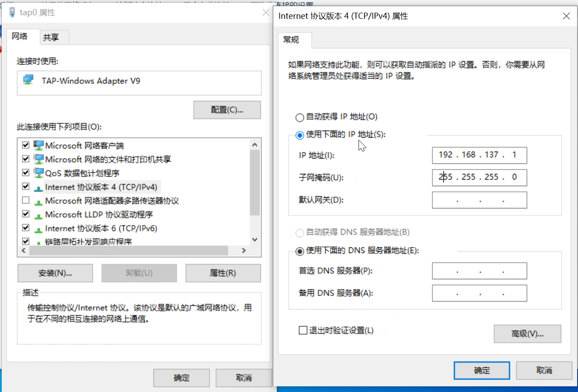
Task: Click the horizontal scrollbar thumb in items list
Action: [x=129, y=250]
